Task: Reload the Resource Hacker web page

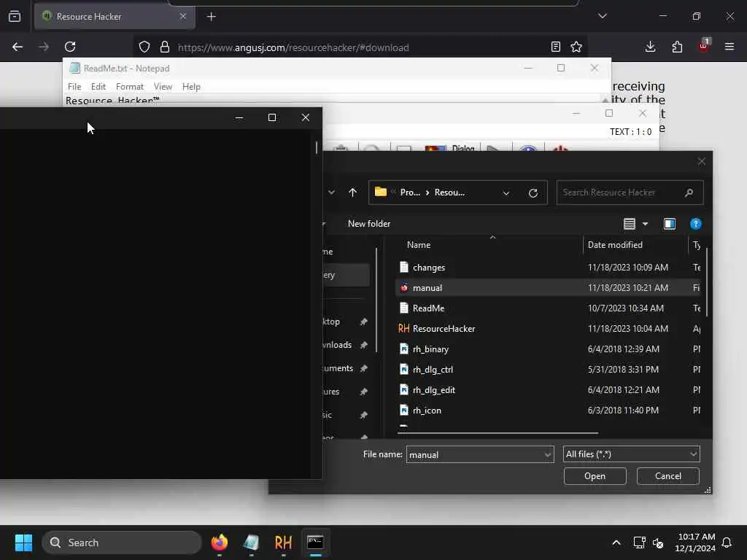Action: (70, 47)
